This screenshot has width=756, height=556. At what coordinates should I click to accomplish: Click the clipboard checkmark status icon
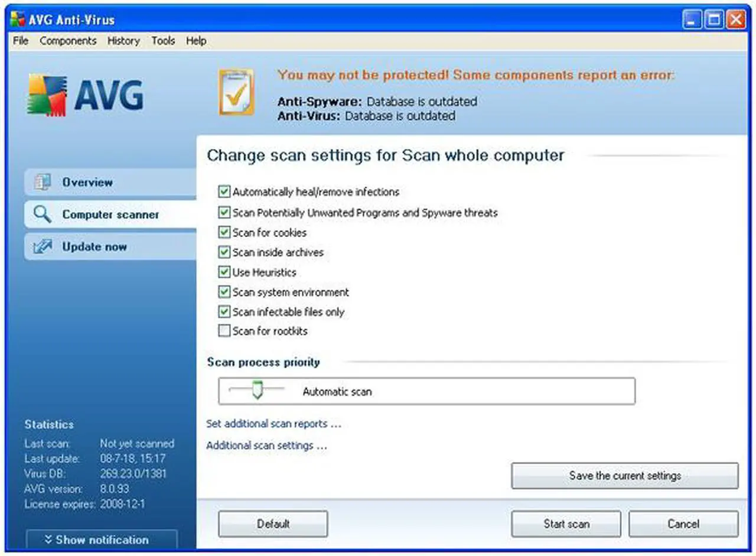pos(236,92)
